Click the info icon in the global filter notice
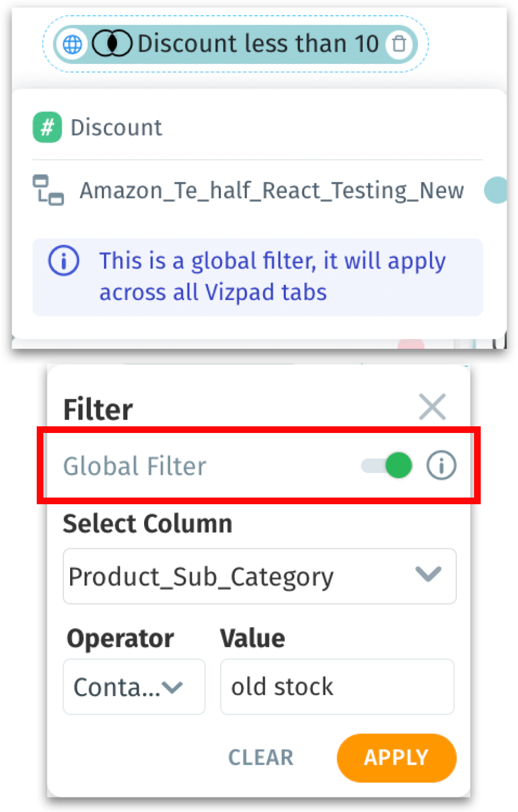518x812 pixels. (x=64, y=260)
